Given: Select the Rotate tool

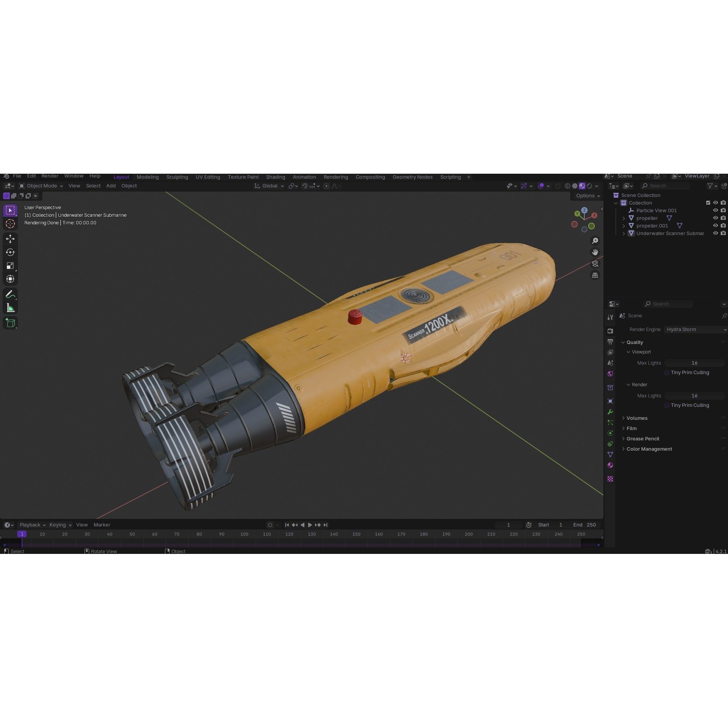Looking at the screenshot, I should 10,252.
